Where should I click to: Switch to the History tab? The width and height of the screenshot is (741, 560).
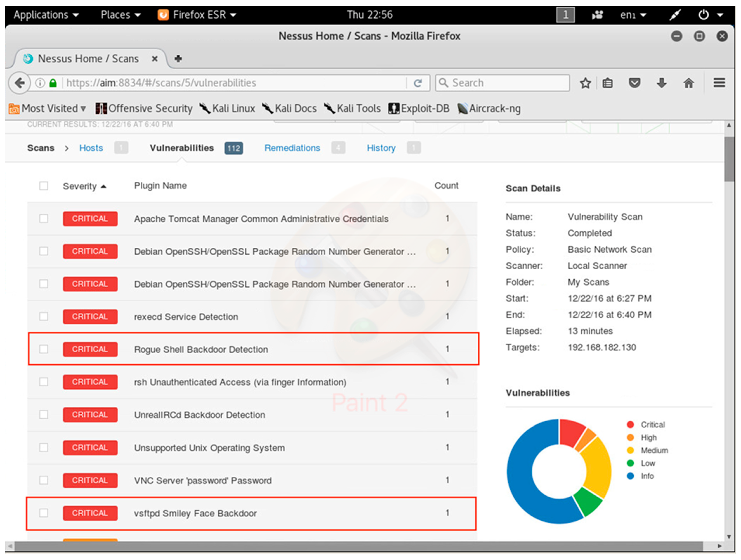[x=381, y=148]
